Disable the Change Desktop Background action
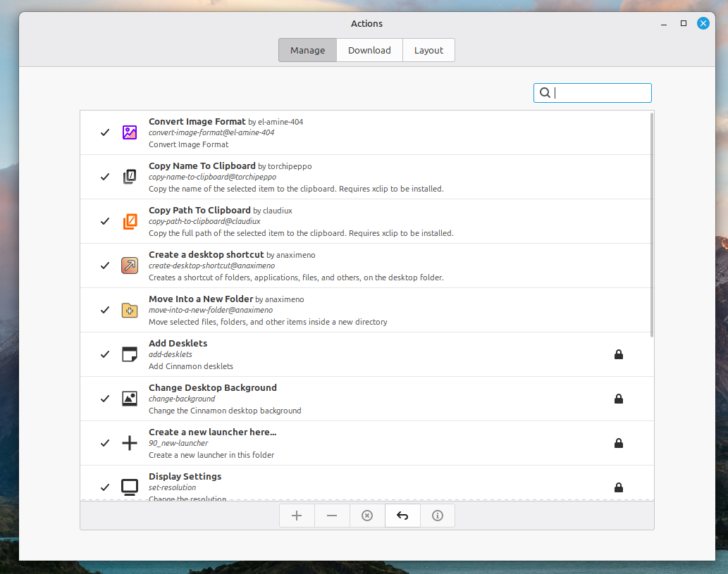 104,399
